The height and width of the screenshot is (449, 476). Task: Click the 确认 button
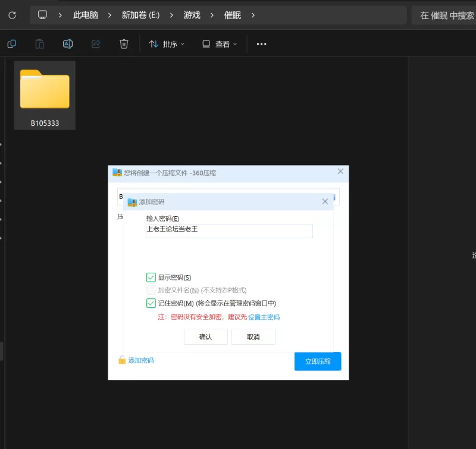[205, 336]
